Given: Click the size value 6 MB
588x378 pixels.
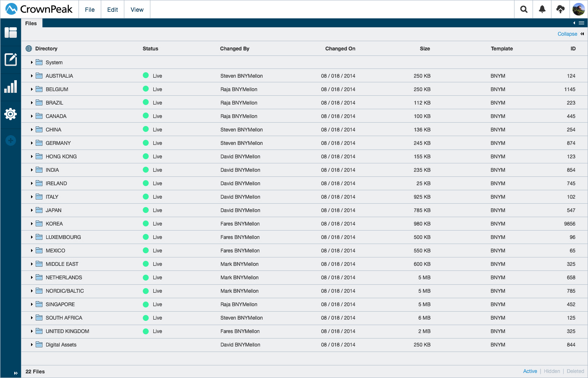Looking at the screenshot, I should tap(424, 318).
